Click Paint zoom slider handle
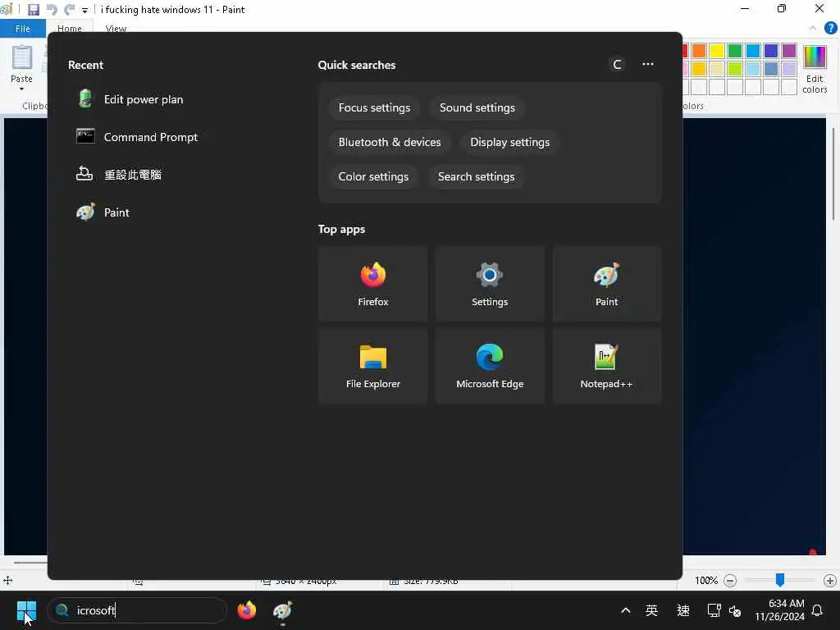 coord(780,580)
